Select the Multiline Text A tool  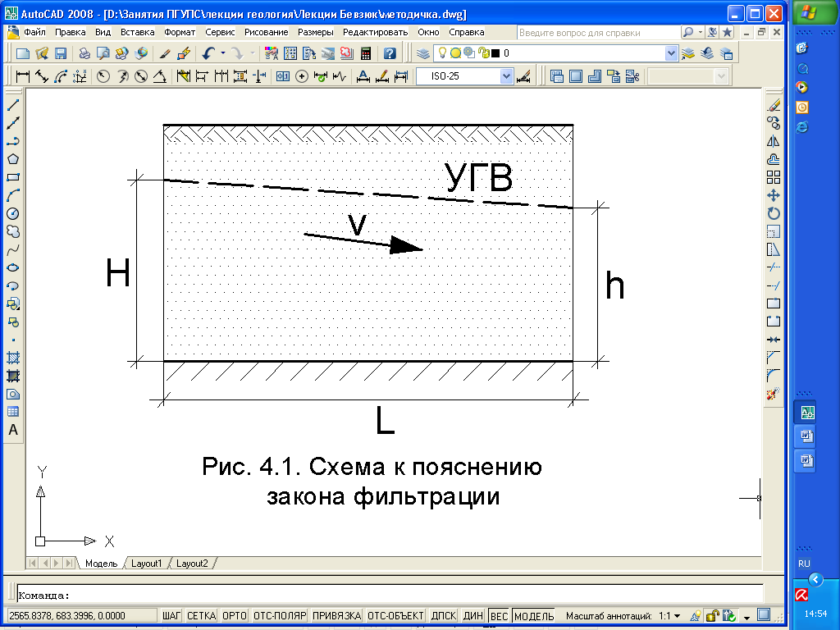pyautogui.click(x=13, y=430)
